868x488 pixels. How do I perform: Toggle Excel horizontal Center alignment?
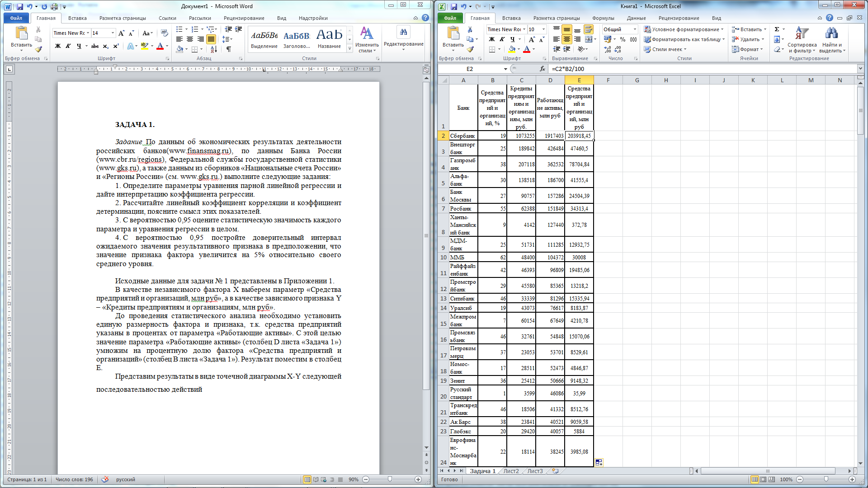click(x=567, y=39)
